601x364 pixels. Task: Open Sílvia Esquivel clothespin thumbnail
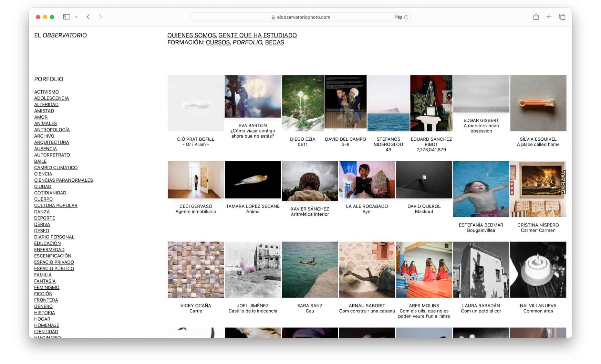point(538,103)
